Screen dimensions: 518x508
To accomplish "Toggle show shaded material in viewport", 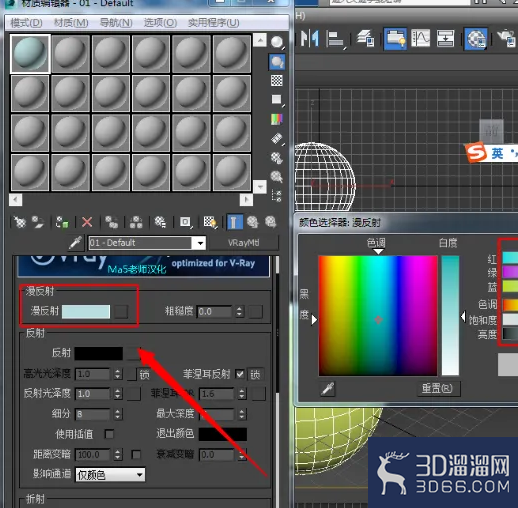I will (x=210, y=222).
